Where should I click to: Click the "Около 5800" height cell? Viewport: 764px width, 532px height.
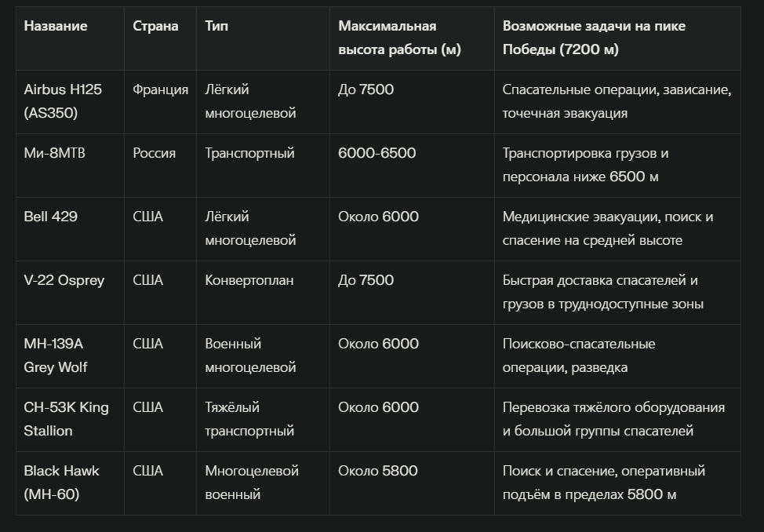(x=378, y=471)
